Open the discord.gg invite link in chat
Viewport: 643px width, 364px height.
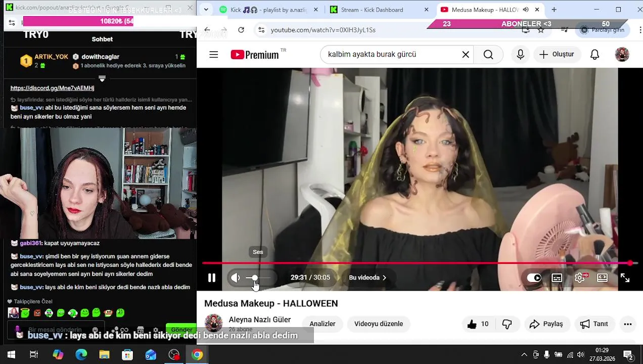point(52,88)
